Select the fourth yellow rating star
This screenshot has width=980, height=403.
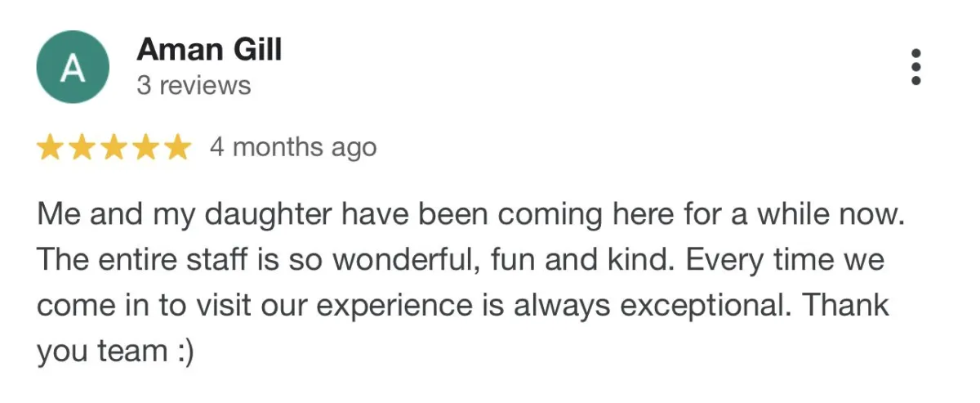[144, 148]
